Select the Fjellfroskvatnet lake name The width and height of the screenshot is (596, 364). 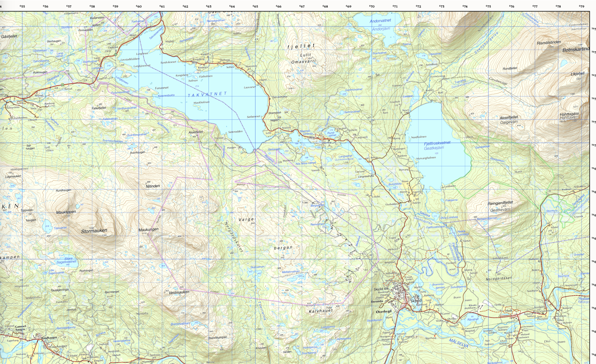pyautogui.click(x=437, y=143)
